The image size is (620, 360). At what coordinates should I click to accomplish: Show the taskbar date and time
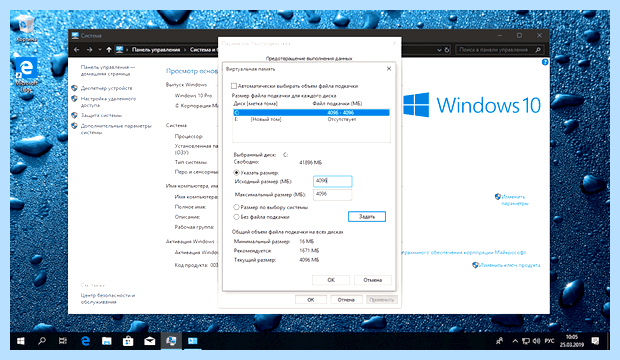[572, 341]
